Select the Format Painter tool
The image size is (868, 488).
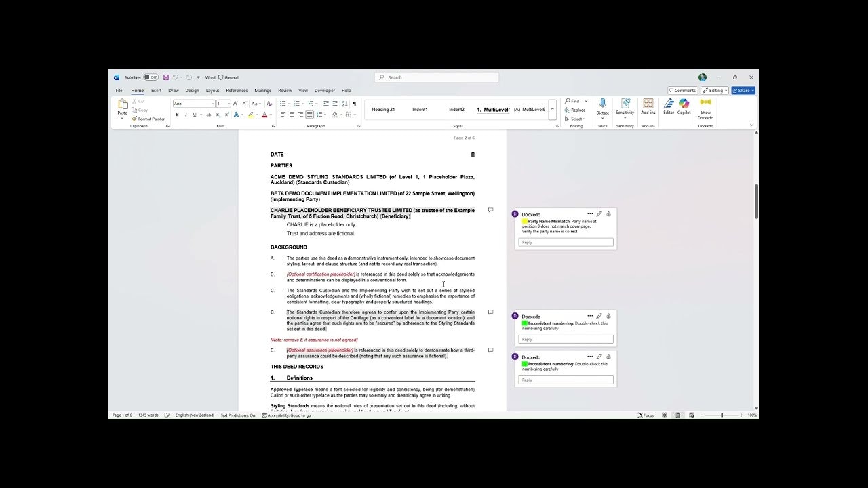coord(149,119)
